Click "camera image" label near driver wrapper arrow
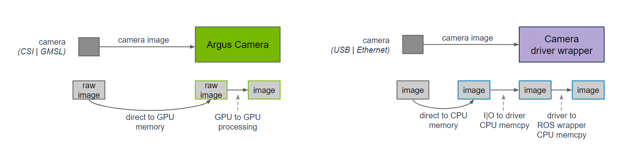The height and width of the screenshot is (161, 644). pyautogui.click(x=467, y=38)
